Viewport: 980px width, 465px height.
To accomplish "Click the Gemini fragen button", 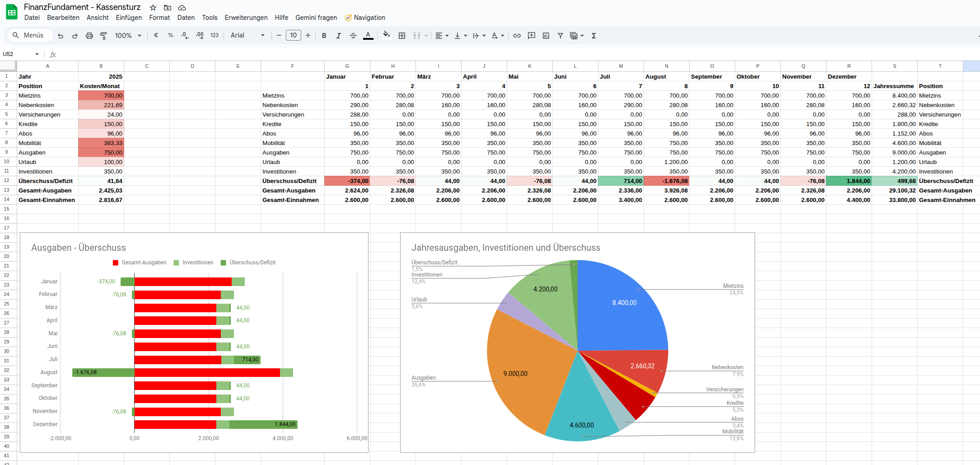I will click(x=316, y=18).
